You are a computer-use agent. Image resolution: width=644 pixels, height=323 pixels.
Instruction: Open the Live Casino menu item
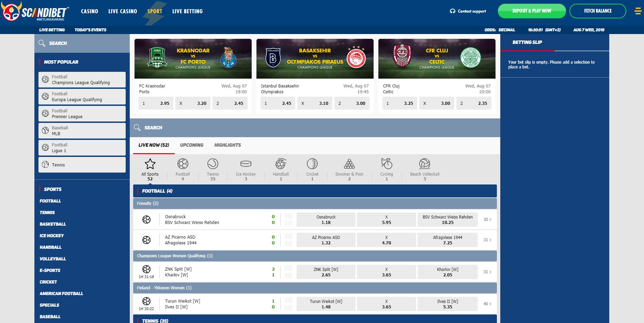tap(123, 11)
